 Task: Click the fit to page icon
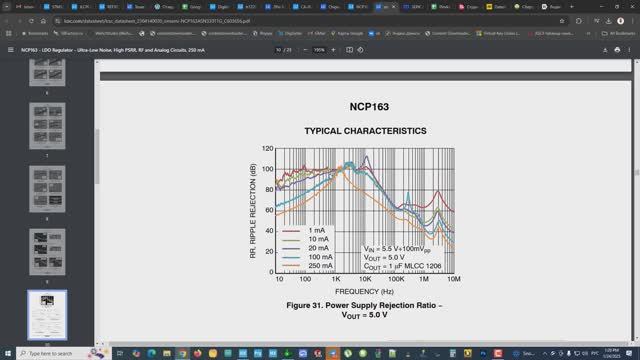[x=349, y=50]
